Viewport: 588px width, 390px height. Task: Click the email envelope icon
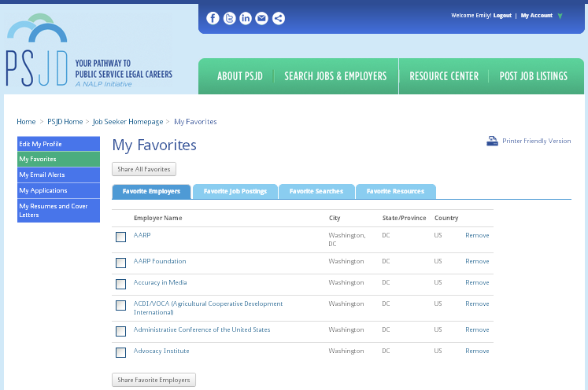tap(262, 18)
